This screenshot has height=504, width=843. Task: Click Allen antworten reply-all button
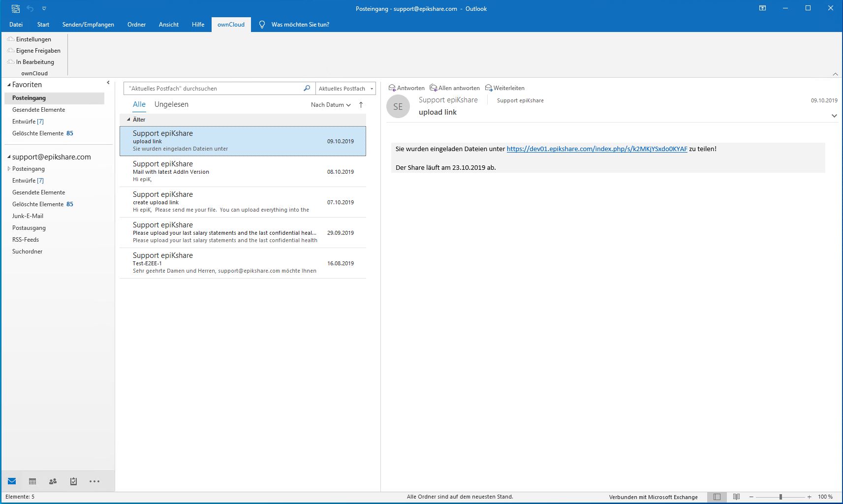[x=455, y=88]
